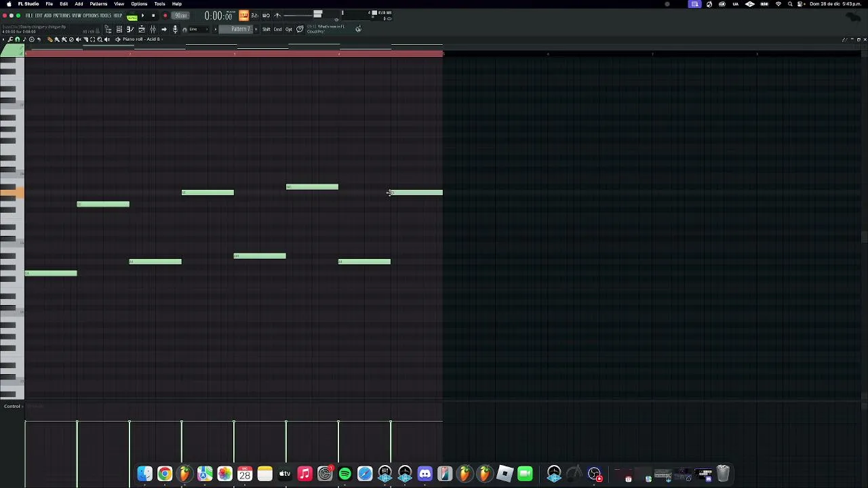Screen dimensions: 868x488
Task: Click the red pattern length timeline bar
Action: (x=234, y=54)
